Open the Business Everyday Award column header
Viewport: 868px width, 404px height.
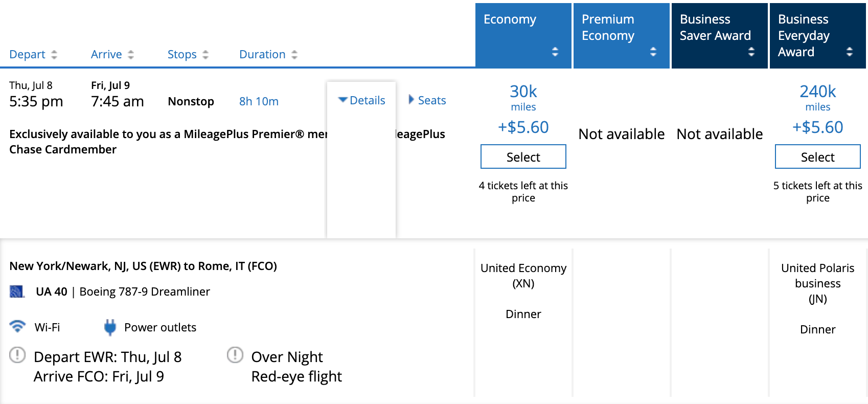(818, 36)
